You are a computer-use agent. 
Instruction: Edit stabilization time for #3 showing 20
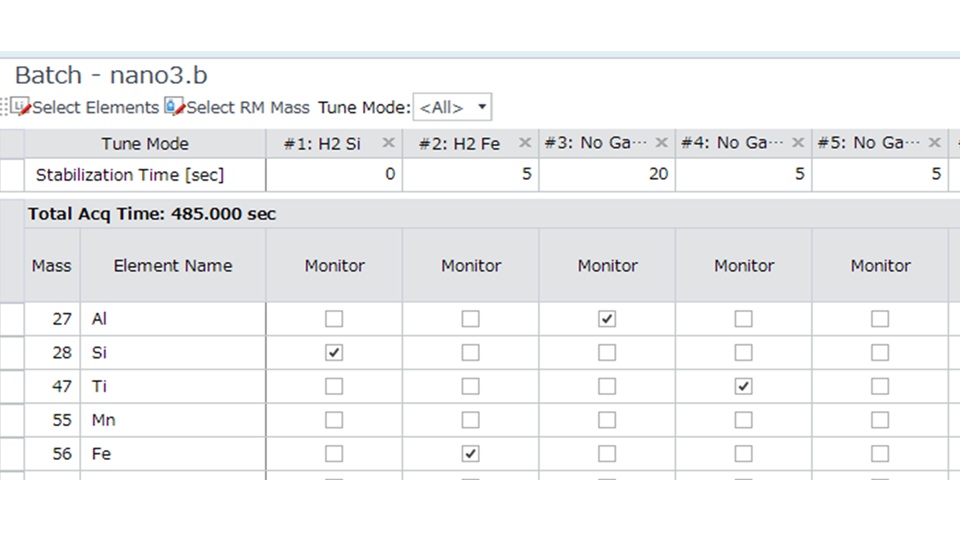tap(606, 175)
